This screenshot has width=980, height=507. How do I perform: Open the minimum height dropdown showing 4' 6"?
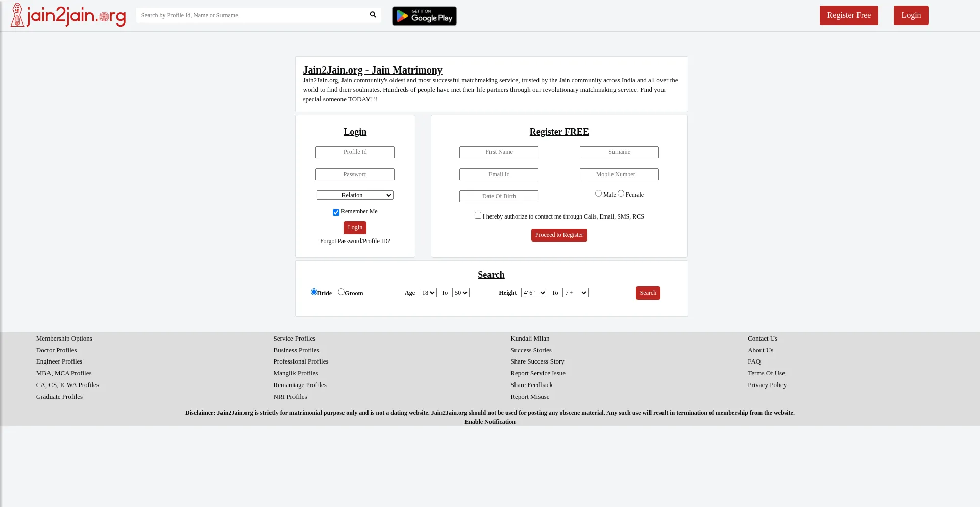point(534,293)
